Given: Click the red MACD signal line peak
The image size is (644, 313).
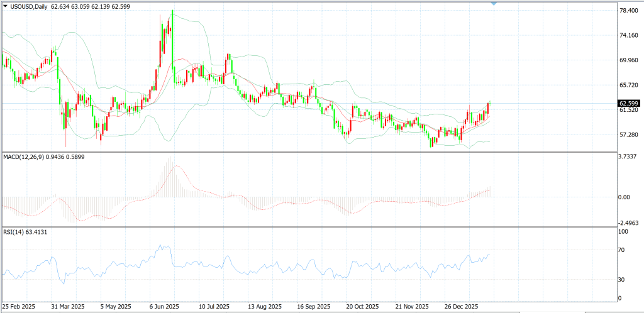Looking at the screenshot, I should [x=176, y=166].
